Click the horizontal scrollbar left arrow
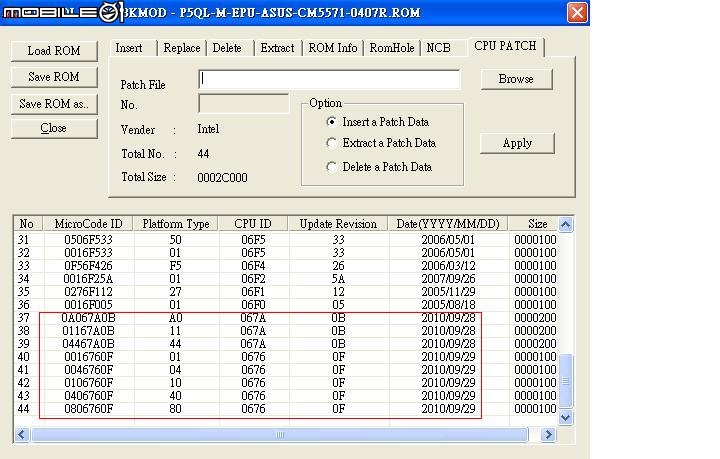Screen dimensions: 720x459 [22, 435]
